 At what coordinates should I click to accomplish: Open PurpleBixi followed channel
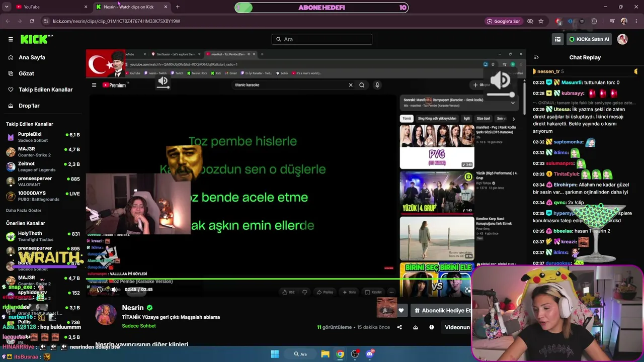43,137
